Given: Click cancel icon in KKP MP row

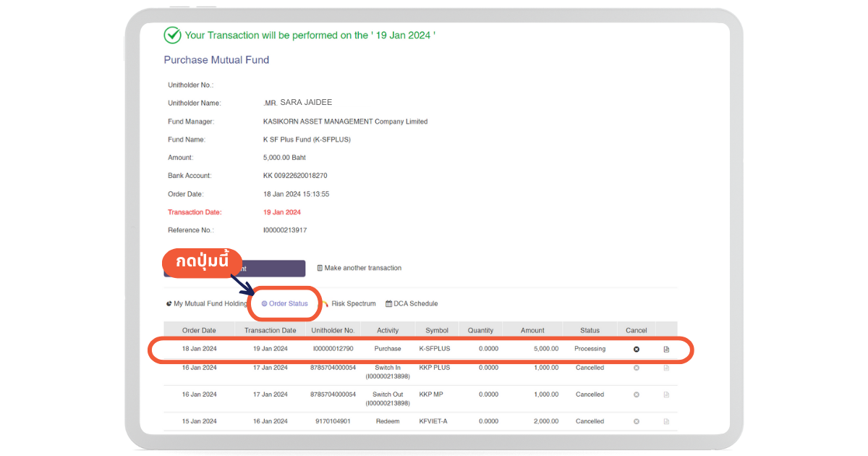Looking at the screenshot, I should [637, 394].
